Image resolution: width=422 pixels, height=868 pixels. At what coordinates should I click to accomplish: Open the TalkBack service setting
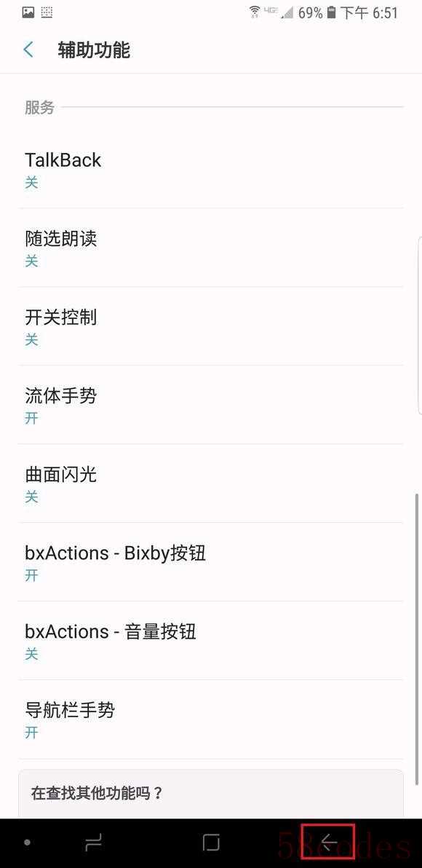pos(211,170)
